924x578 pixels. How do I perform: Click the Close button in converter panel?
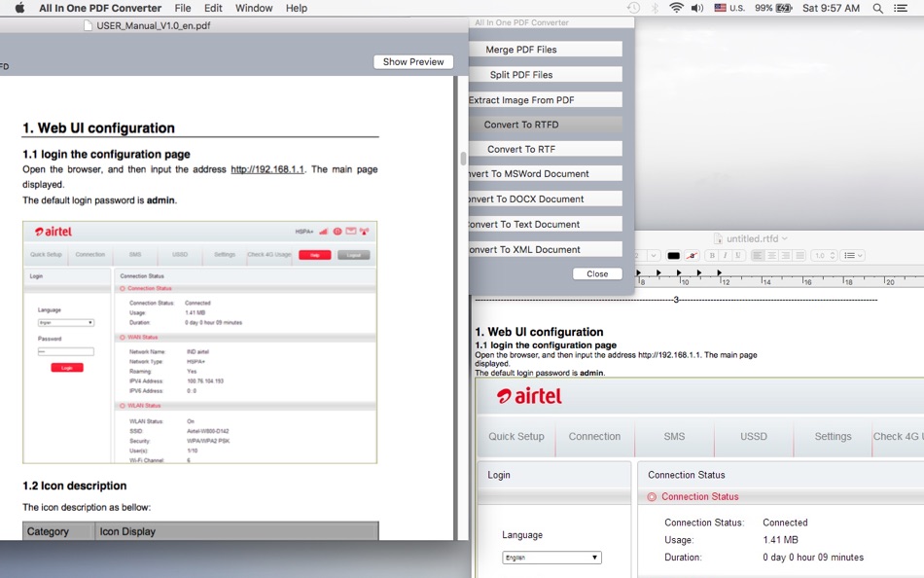597,273
